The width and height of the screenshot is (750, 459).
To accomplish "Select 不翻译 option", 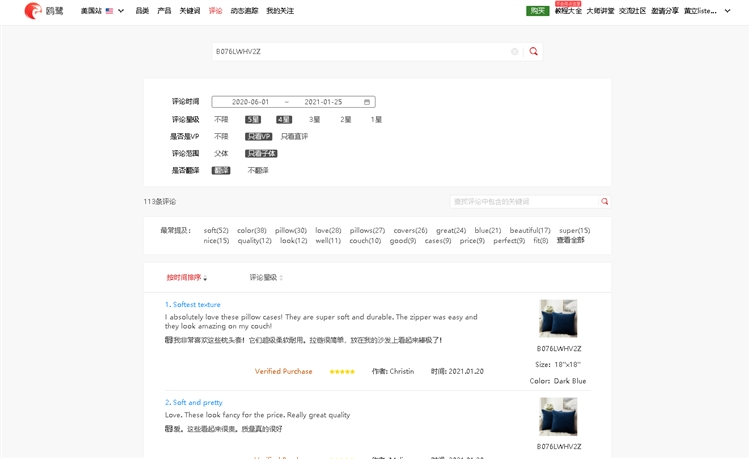I will pos(258,170).
